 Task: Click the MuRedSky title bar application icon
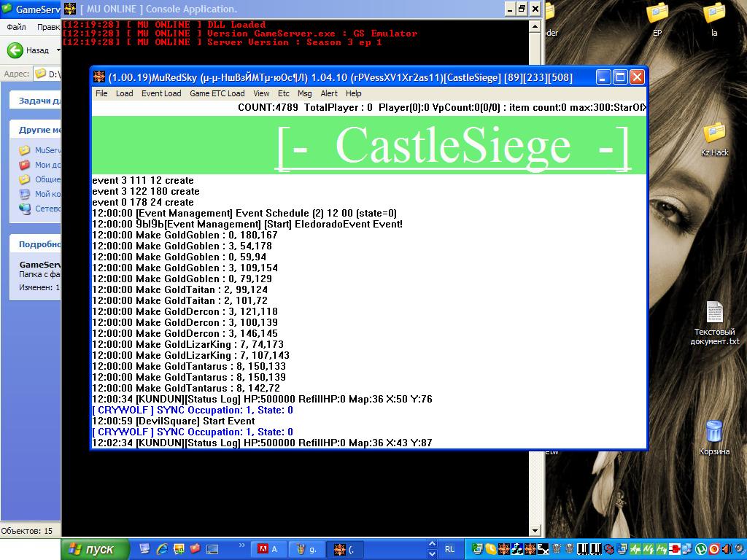click(99, 77)
